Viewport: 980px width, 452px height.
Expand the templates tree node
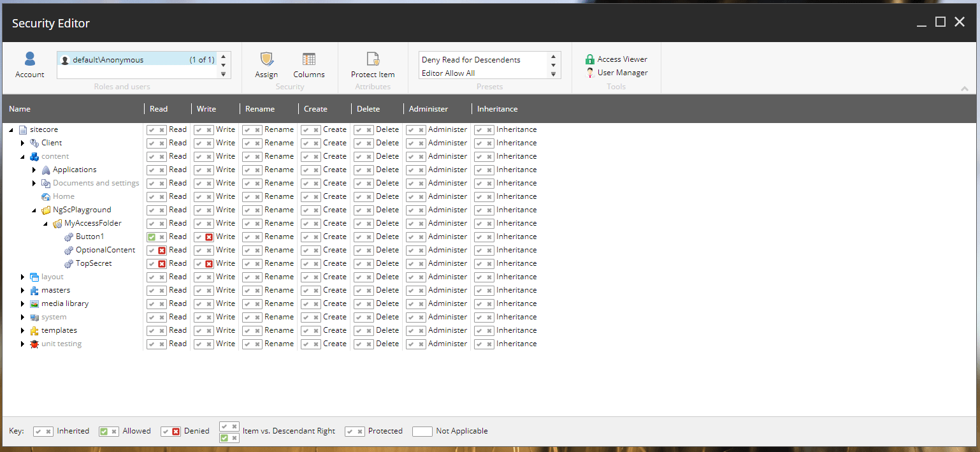[22, 330]
